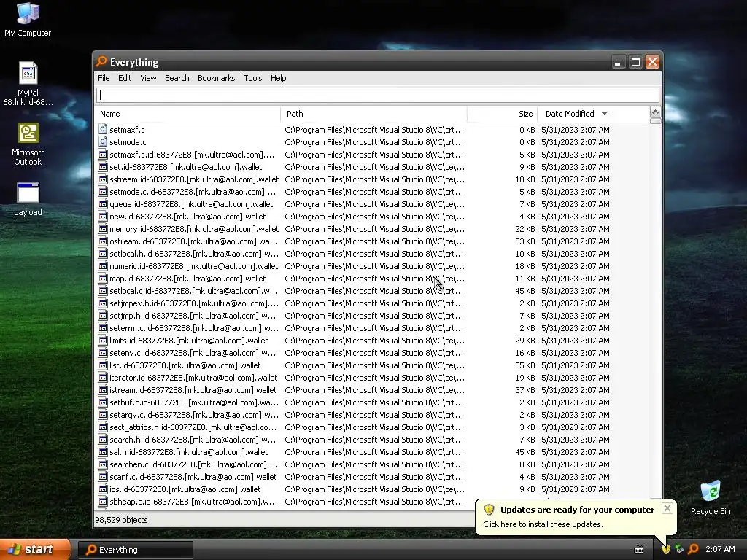Open the File menu

[104, 78]
